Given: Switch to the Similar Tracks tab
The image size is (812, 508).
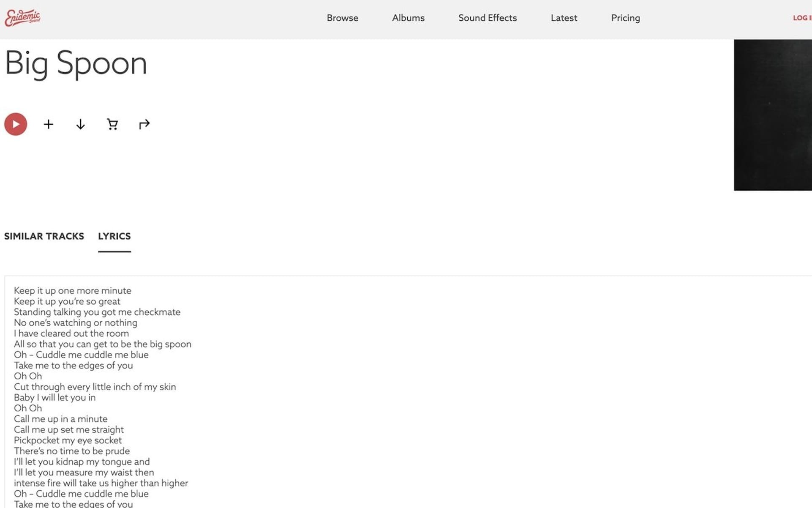Looking at the screenshot, I should pyautogui.click(x=44, y=236).
